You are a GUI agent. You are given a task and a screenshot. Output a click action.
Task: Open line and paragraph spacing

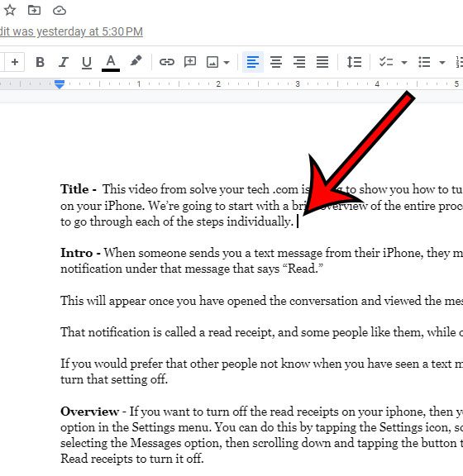(354, 62)
